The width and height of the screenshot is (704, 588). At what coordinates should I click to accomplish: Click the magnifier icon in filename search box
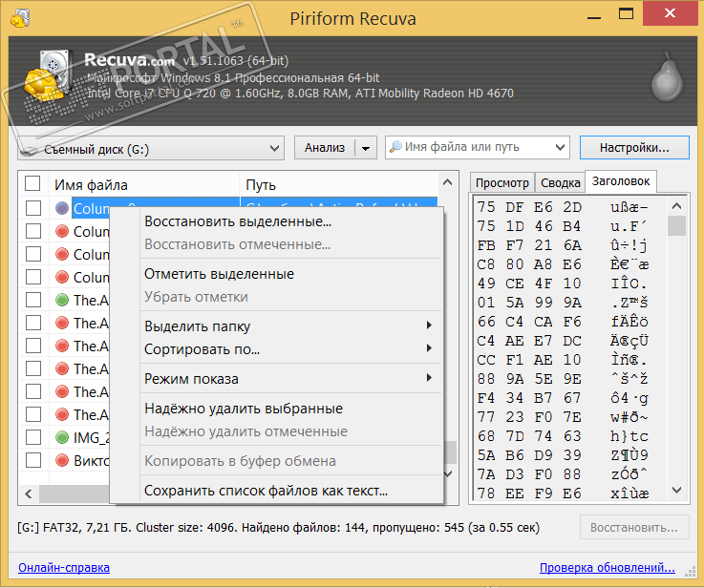click(x=395, y=147)
